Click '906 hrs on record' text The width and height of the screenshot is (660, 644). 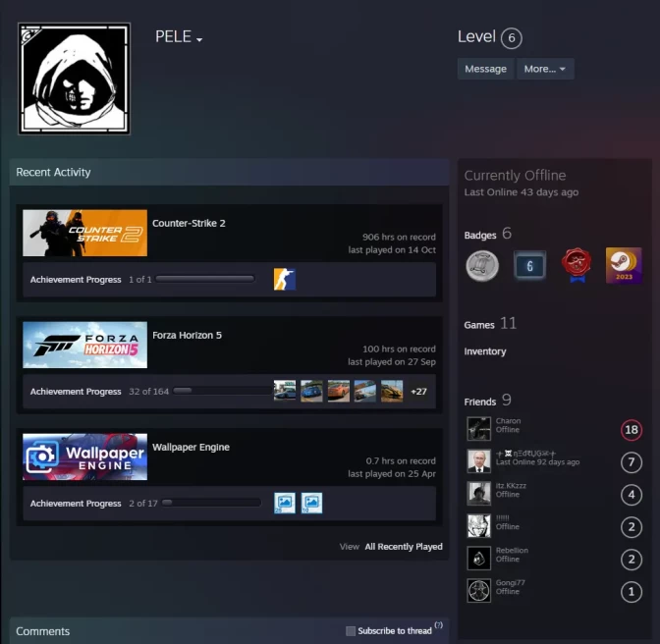399,237
